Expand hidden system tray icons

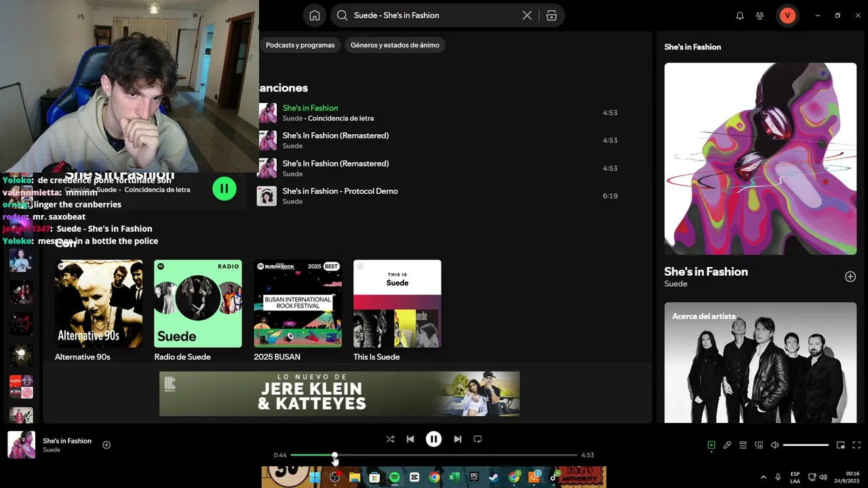(x=764, y=477)
